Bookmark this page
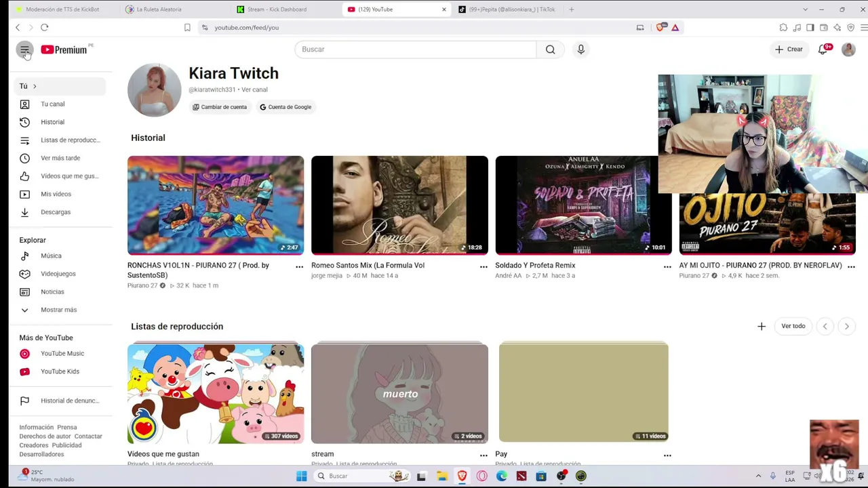Image resolution: width=868 pixels, height=488 pixels. (x=187, y=28)
